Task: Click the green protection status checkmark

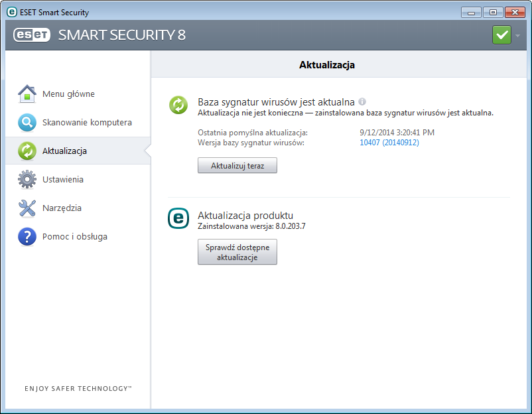Action: (501, 34)
